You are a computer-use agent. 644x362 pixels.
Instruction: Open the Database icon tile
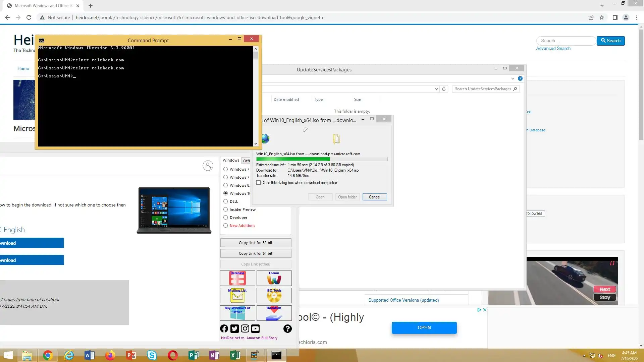[x=237, y=278]
